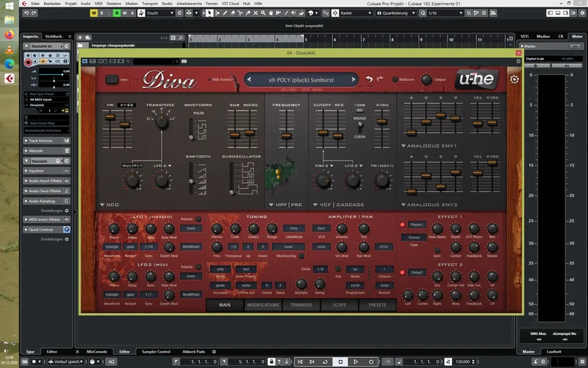Click the record enable button in Inspector
The image size is (588, 368).
[x=29, y=63]
